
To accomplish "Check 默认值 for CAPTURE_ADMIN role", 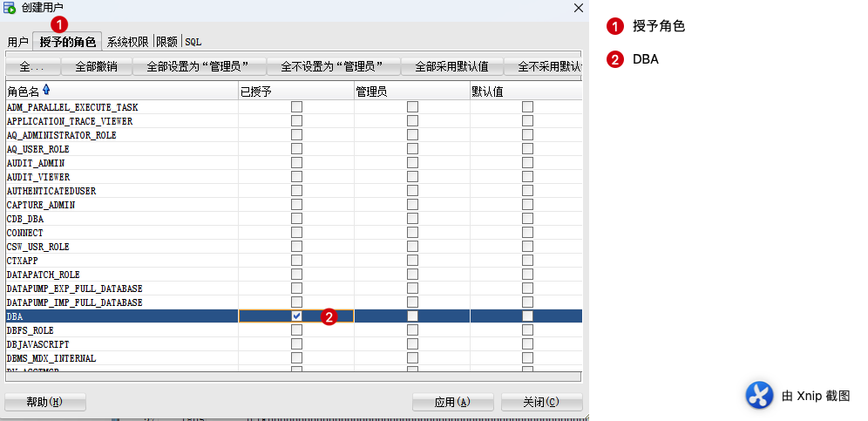I will tap(527, 205).
